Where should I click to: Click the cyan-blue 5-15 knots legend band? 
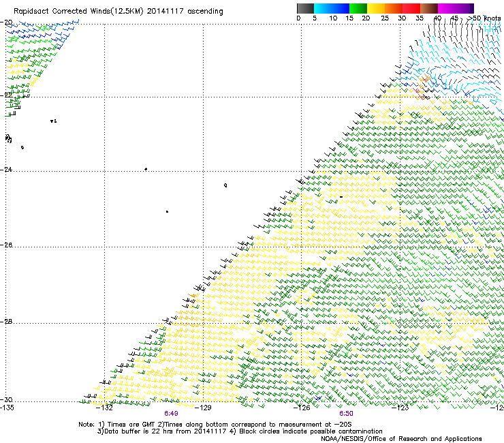point(332,8)
